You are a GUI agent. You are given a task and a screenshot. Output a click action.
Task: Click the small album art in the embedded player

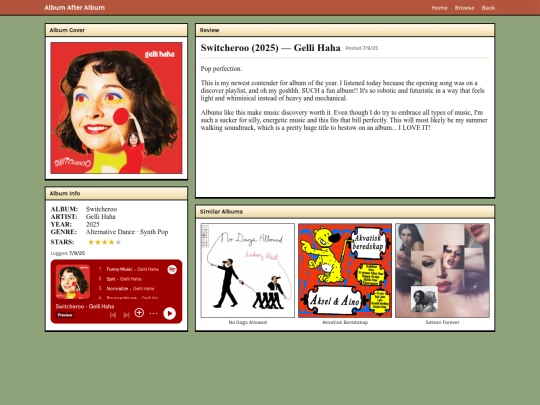pyautogui.click(x=73, y=282)
